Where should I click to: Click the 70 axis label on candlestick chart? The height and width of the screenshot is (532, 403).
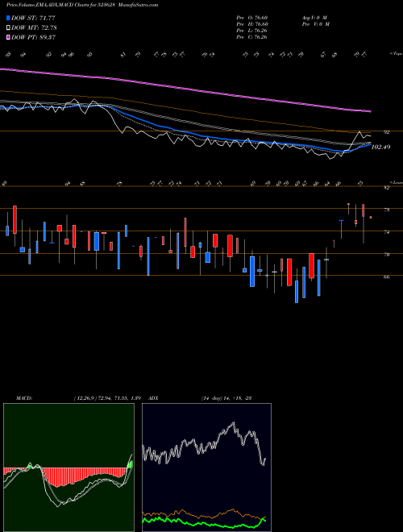(386, 255)
